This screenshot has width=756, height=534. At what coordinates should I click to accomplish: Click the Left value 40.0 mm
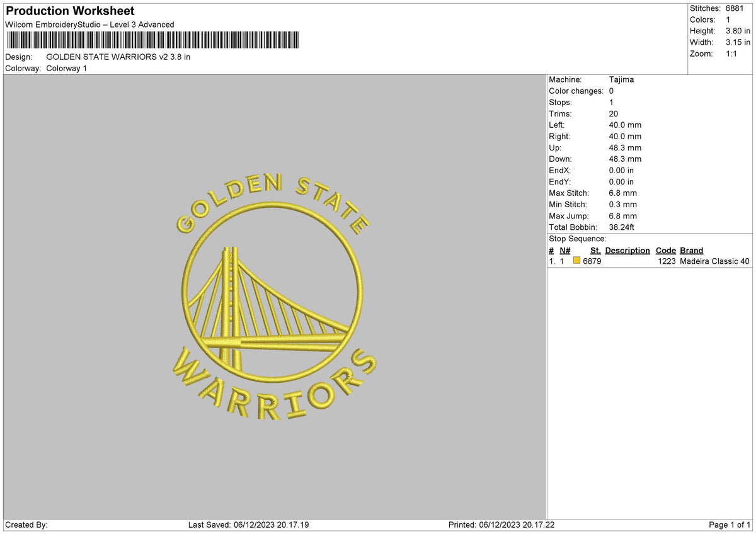(625, 125)
